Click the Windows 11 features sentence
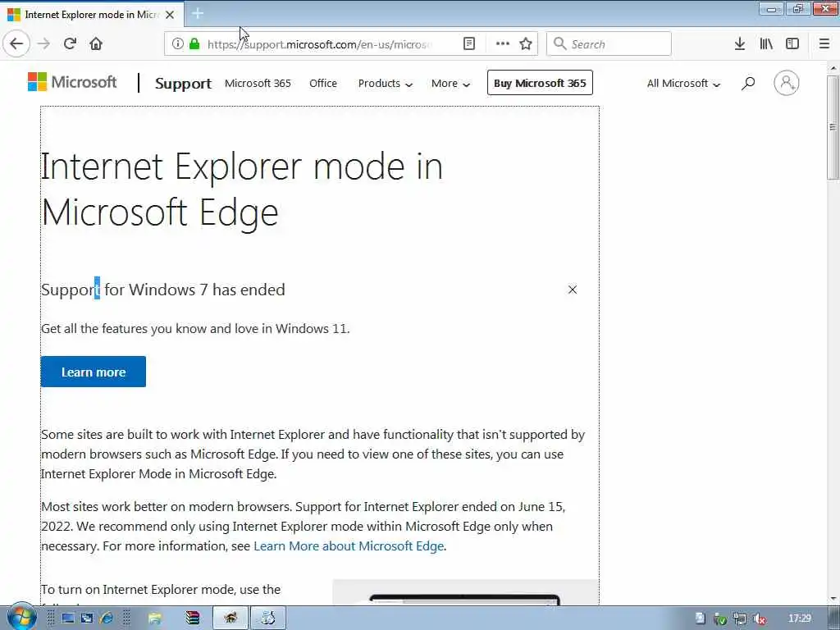Viewport: 840px width, 630px height. coord(195,328)
